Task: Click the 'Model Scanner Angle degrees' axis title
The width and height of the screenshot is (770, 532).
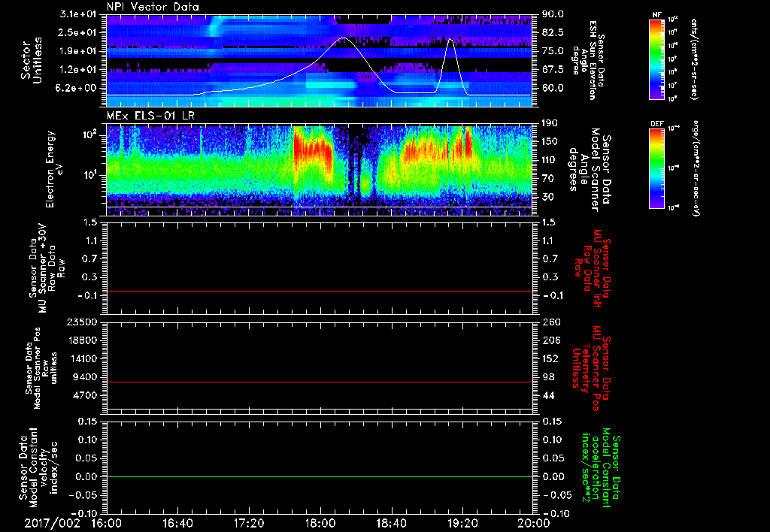Action: [x=591, y=170]
